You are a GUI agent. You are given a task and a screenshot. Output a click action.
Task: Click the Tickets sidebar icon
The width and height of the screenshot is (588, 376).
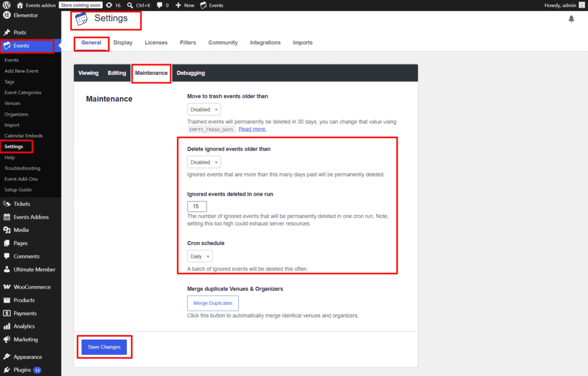coord(7,204)
